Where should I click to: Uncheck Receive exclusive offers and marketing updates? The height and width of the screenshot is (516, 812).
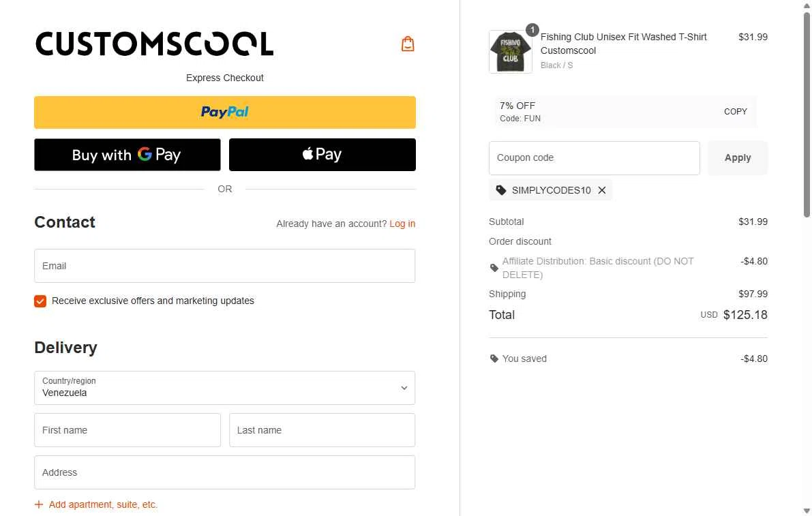[40, 301]
